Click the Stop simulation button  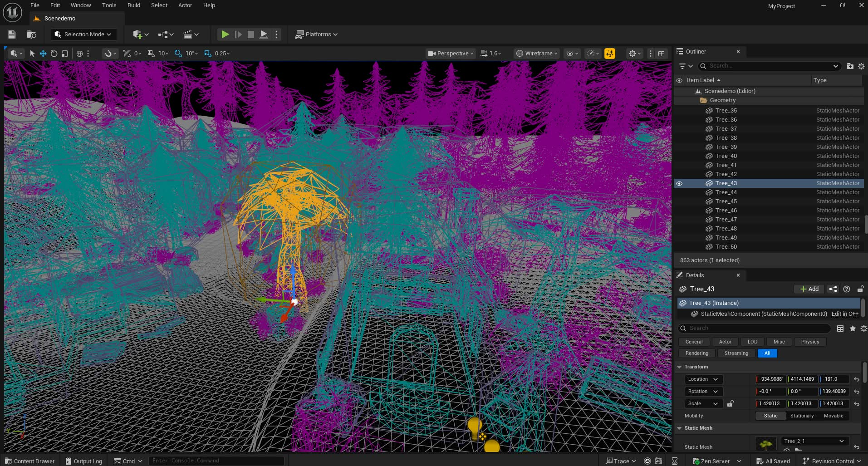tap(250, 34)
